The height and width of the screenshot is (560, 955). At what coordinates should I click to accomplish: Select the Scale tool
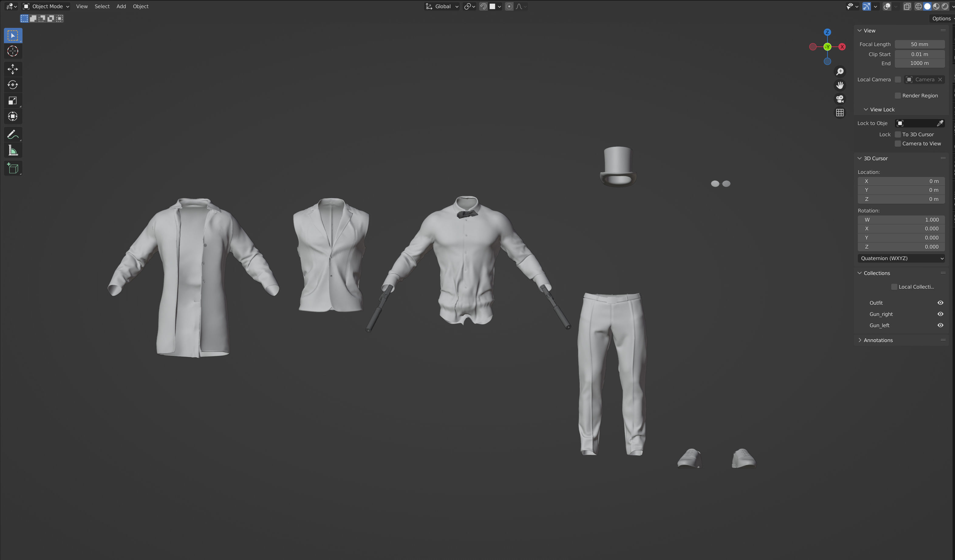(x=12, y=101)
